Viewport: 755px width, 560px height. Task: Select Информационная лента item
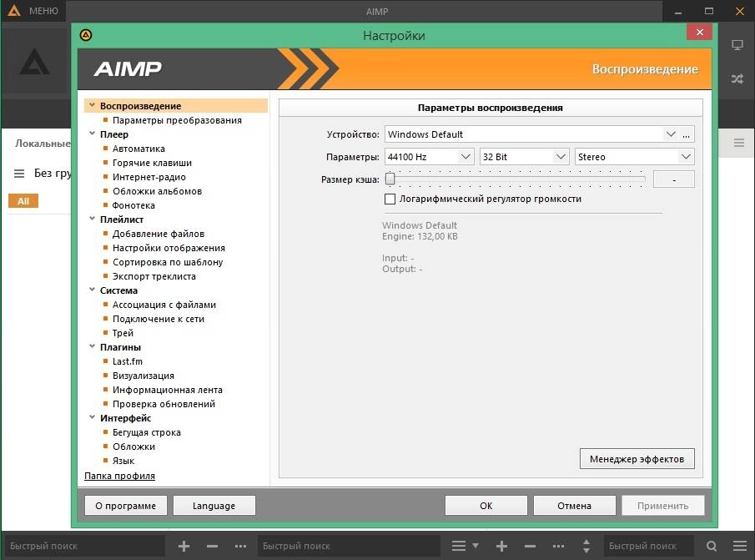(168, 390)
